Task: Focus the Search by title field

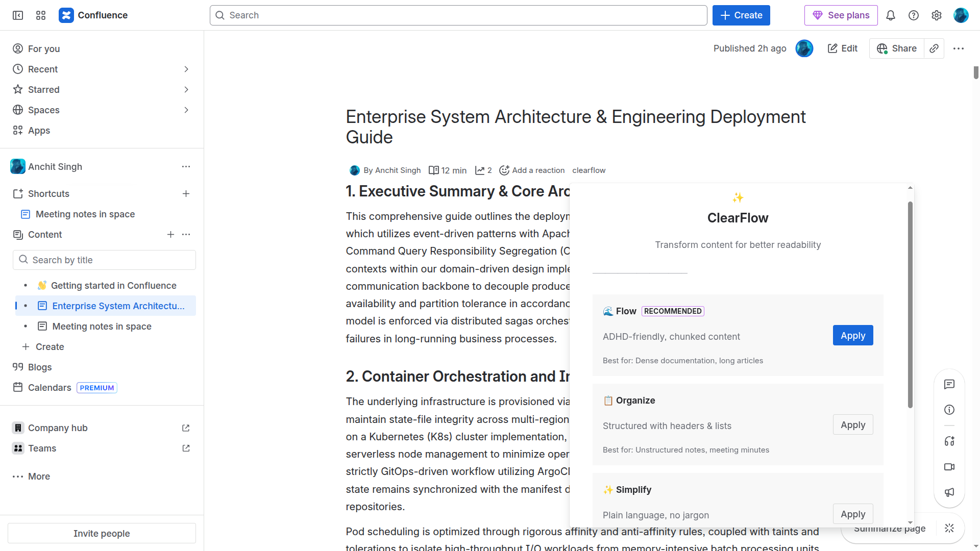Action: pyautogui.click(x=104, y=260)
